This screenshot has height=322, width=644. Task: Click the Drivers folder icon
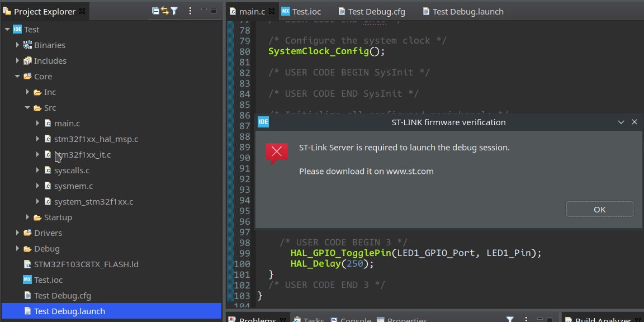tap(27, 233)
